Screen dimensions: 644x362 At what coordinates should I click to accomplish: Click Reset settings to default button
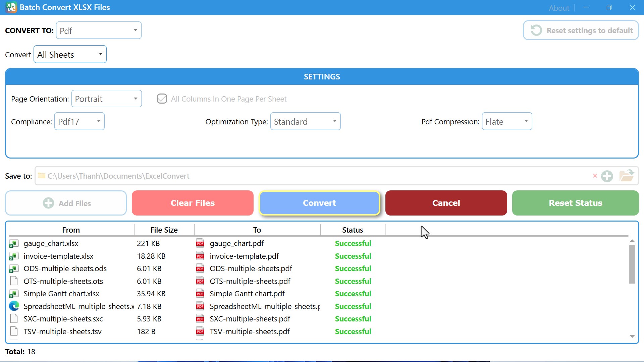pos(581,31)
